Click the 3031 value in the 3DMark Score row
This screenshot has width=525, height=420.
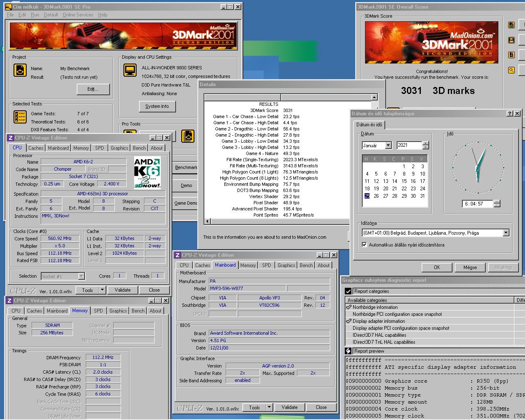click(288, 110)
